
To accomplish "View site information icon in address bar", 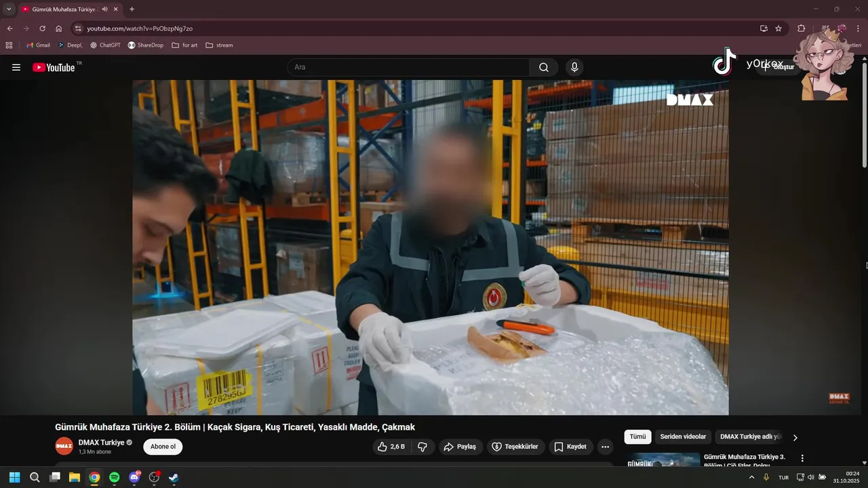I will pyautogui.click(x=78, y=28).
